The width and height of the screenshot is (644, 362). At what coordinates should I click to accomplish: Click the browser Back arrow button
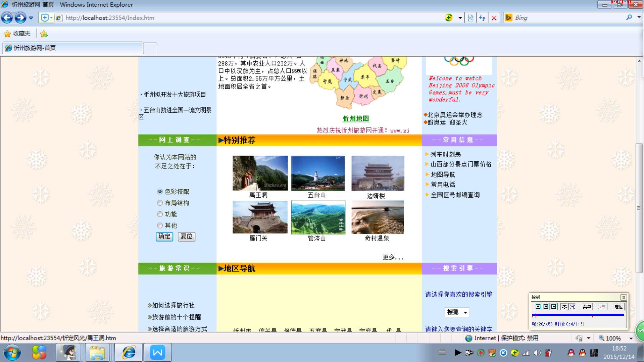pyautogui.click(x=7, y=18)
